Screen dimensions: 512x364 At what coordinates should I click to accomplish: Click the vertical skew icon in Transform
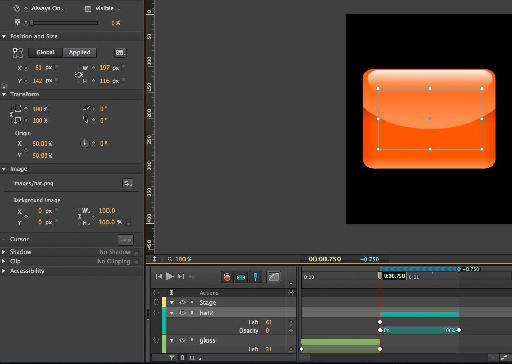[x=86, y=119]
